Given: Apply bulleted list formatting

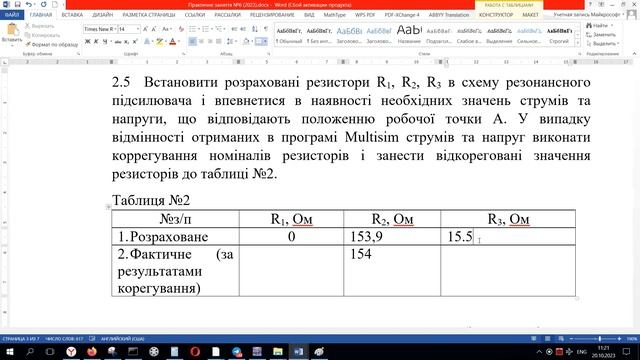Looking at the screenshot, I should tap(193, 29).
